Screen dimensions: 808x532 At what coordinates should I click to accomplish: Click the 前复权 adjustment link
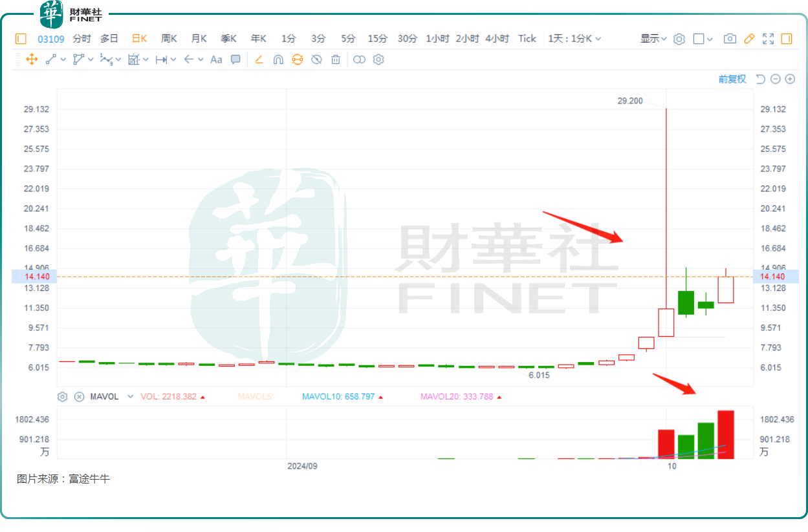coord(732,79)
